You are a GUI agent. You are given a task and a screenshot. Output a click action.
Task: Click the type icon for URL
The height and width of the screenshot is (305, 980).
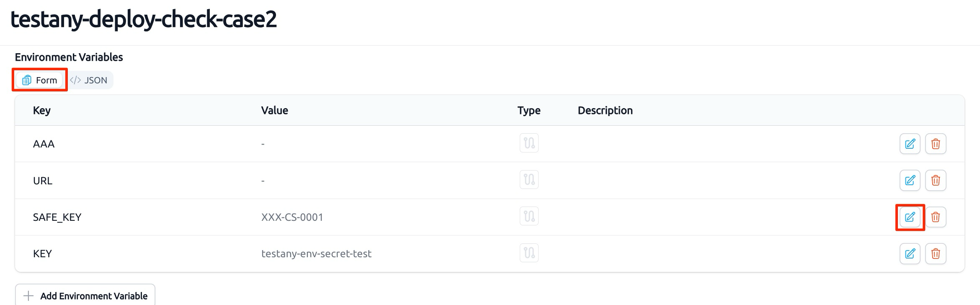529,180
